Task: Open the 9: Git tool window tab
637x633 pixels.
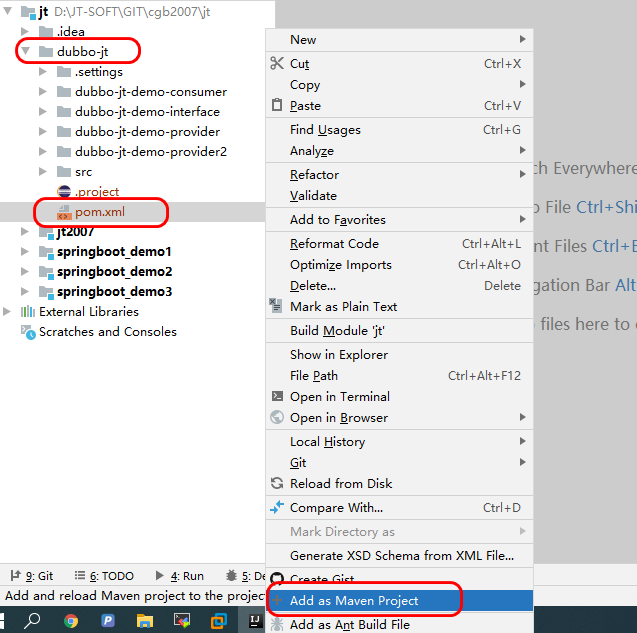Action: pyautogui.click(x=32, y=576)
